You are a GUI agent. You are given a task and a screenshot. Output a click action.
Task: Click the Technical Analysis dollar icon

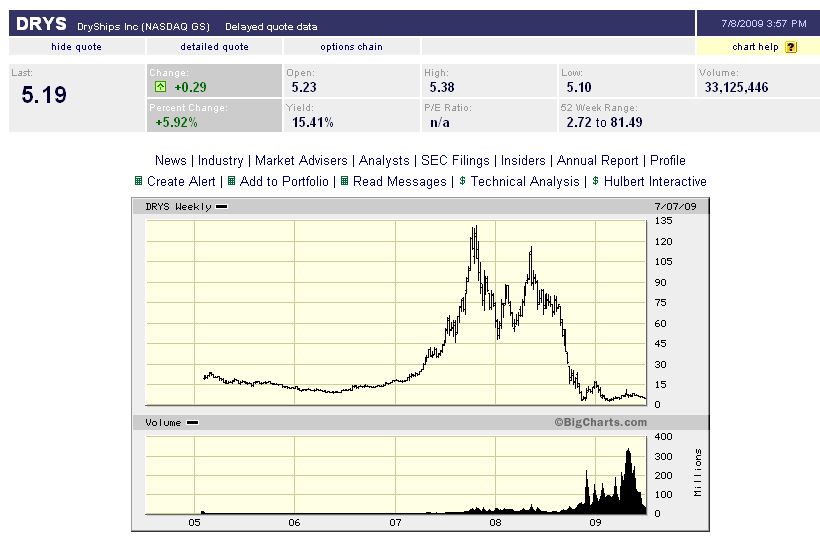pos(462,181)
